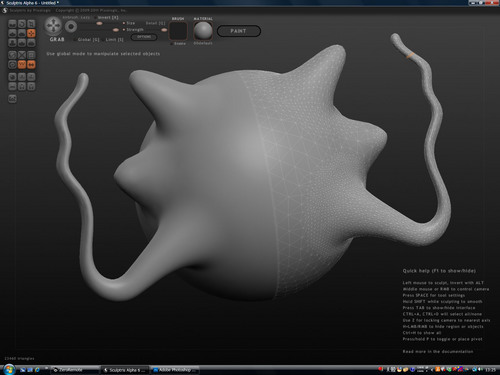Click the Subdivide all icon
This screenshot has height=375, width=500.
point(31,55)
